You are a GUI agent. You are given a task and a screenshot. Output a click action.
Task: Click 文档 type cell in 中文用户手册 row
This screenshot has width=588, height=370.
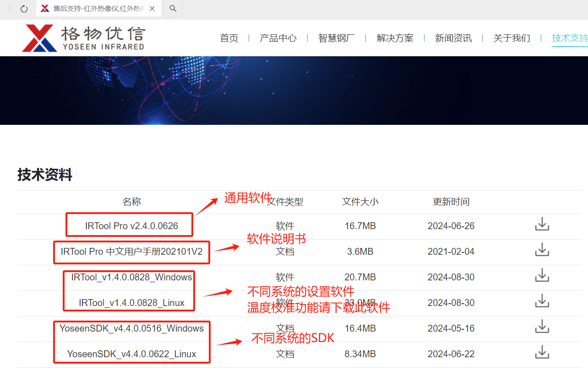(x=285, y=252)
